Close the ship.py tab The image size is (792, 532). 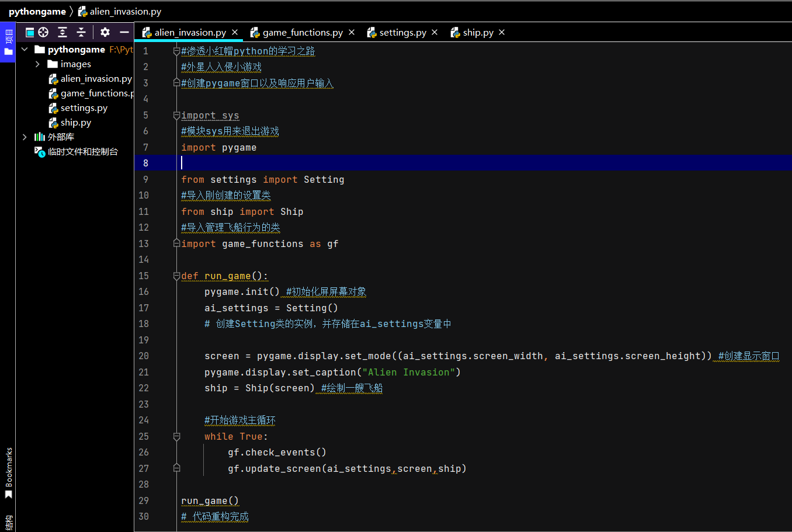[502, 32]
